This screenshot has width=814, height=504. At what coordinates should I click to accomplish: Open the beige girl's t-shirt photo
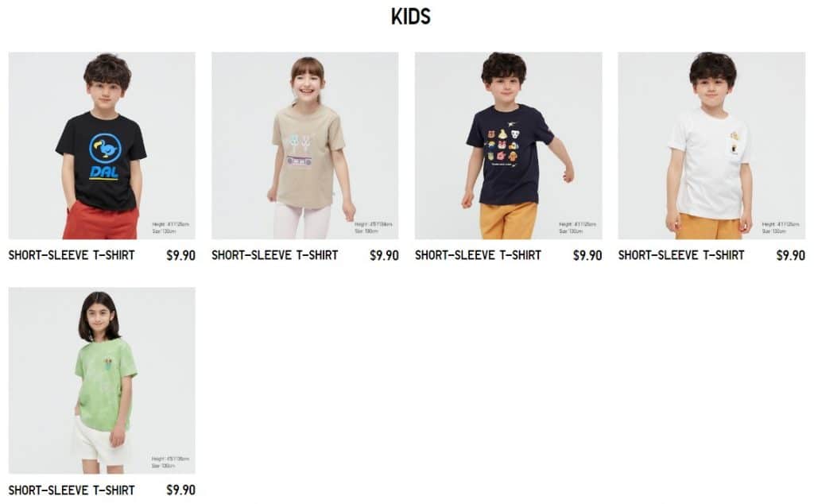(304, 145)
